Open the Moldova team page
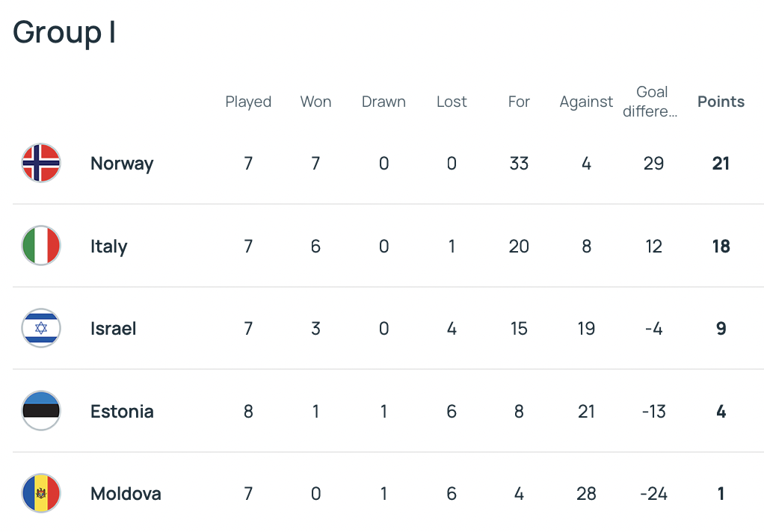 click(x=126, y=493)
